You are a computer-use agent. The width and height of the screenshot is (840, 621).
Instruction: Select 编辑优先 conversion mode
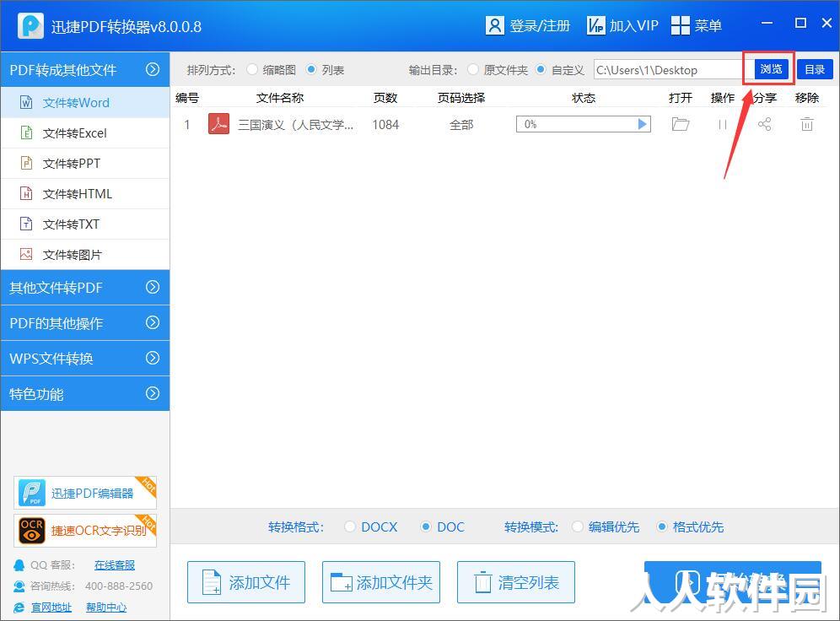(578, 526)
